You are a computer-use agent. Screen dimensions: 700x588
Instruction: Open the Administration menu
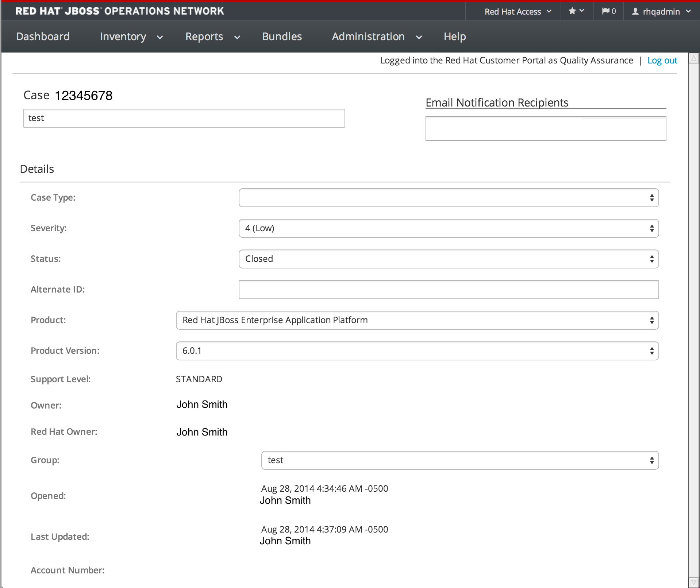[x=377, y=36]
